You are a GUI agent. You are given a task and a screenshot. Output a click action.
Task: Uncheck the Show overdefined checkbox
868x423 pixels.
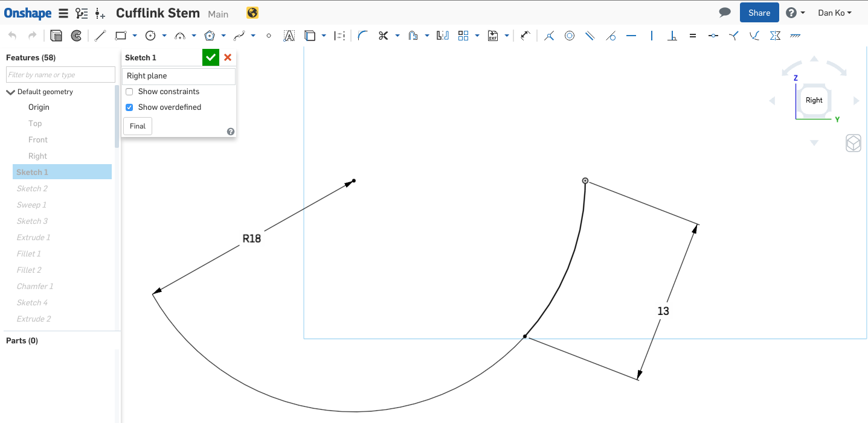(x=129, y=107)
